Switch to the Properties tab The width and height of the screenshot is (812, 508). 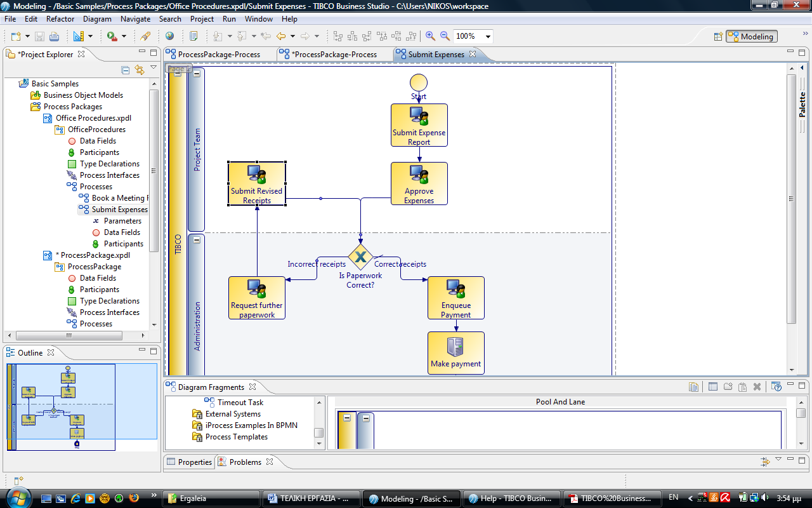click(188, 462)
